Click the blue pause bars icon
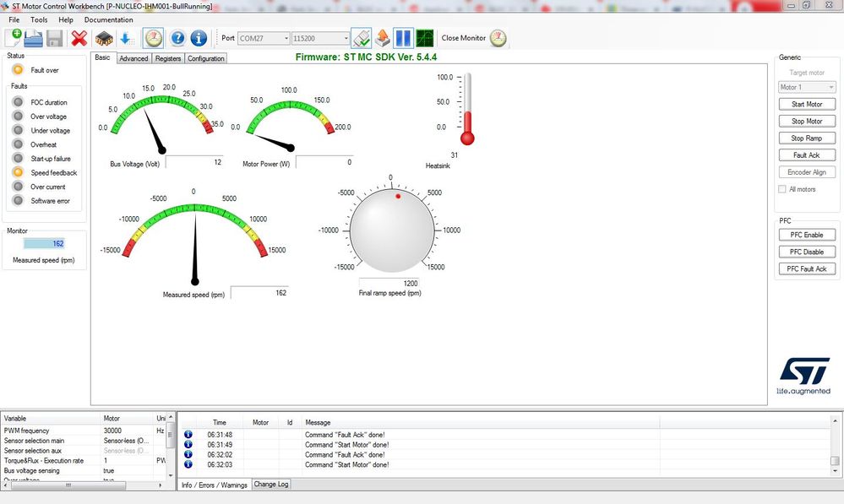 pyautogui.click(x=403, y=38)
